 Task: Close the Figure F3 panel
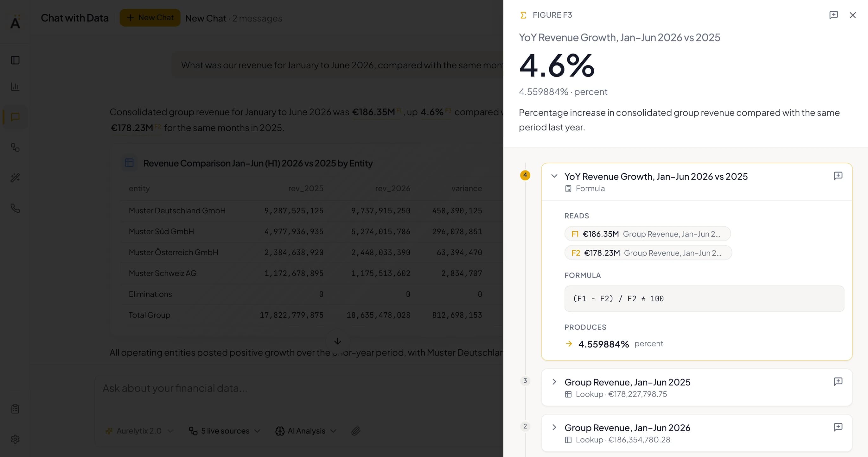tap(853, 15)
